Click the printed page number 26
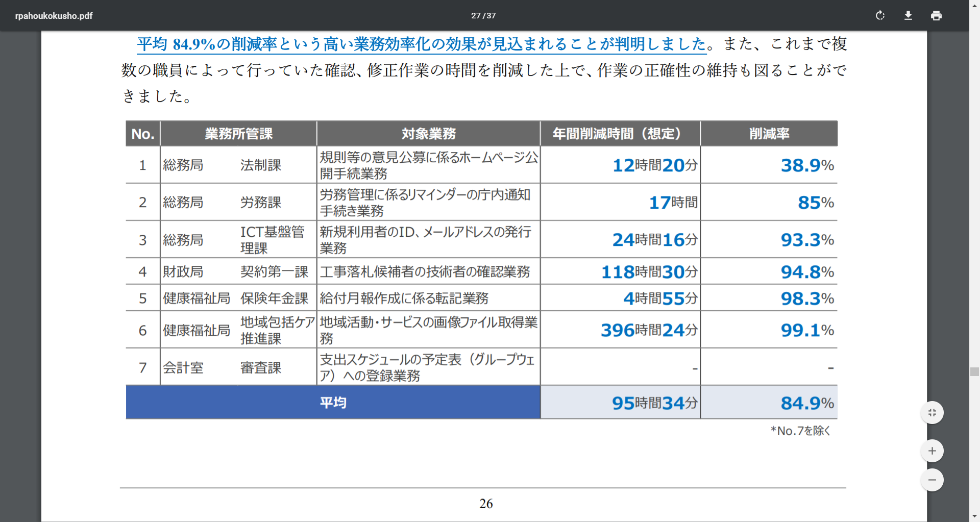The image size is (980, 522). (486, 504)
